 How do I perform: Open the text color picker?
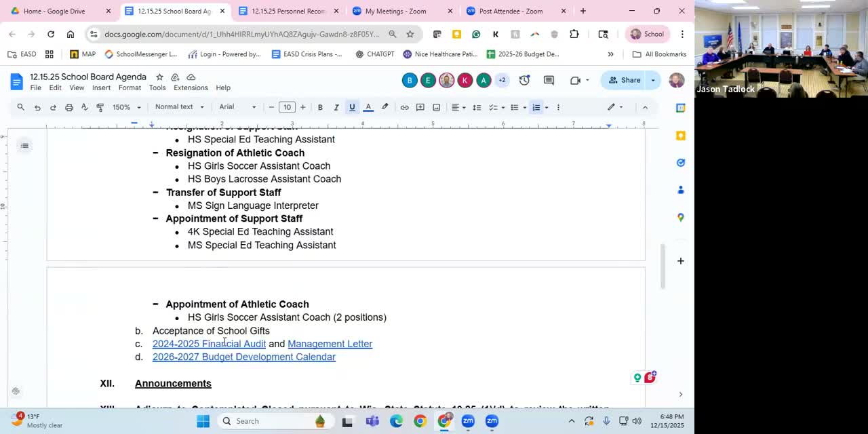click(x=368, y=107)
